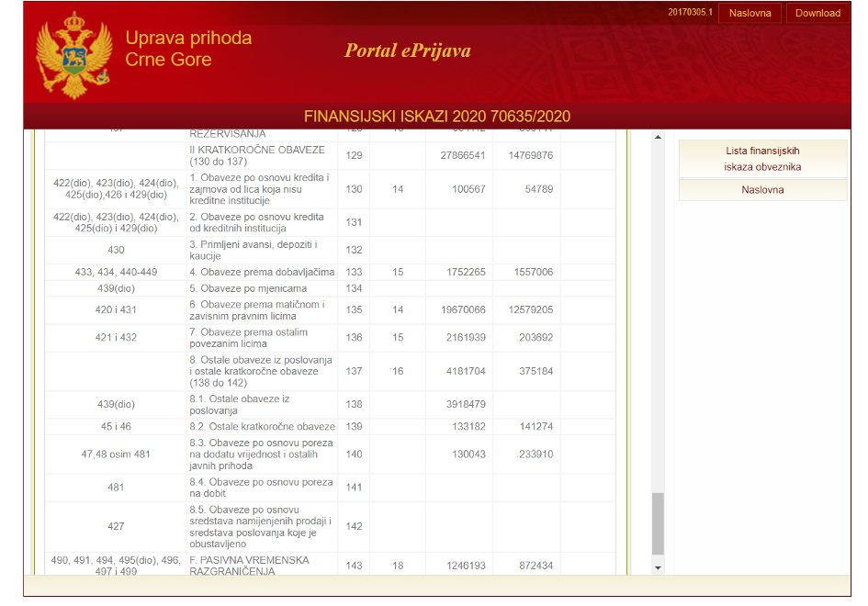This screenshot has height=606, width=868.
Task: Click value 141274
Action: click(x=535, y=427)
